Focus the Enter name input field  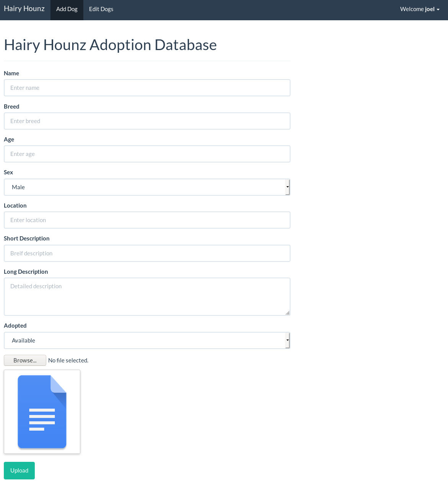(x=147, y=88)
